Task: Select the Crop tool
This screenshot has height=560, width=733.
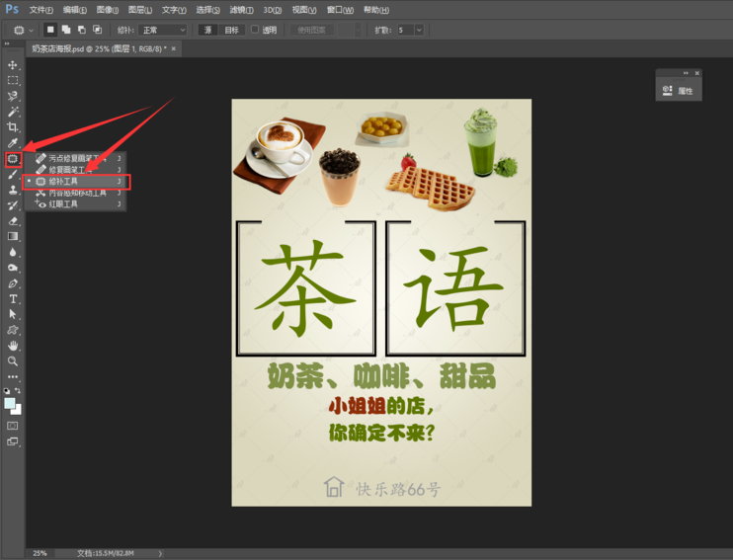Action: coord(13,127)
